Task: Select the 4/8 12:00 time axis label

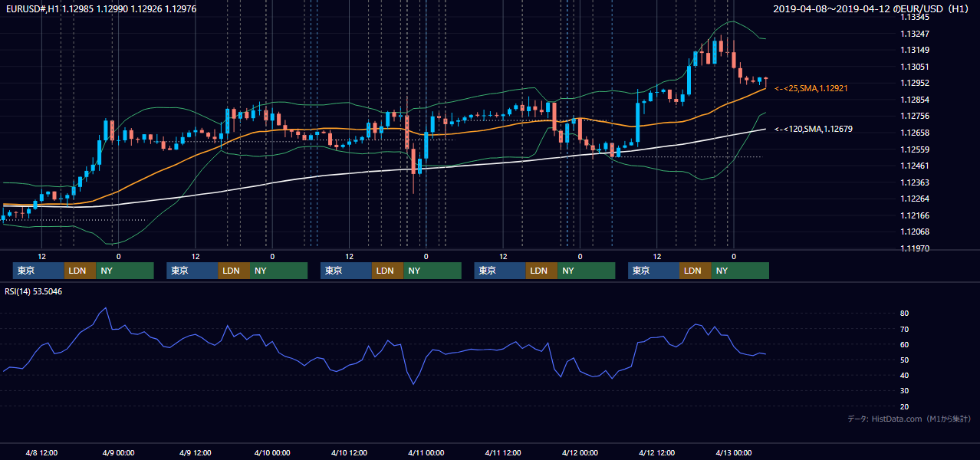Action: tap(41, 452)
